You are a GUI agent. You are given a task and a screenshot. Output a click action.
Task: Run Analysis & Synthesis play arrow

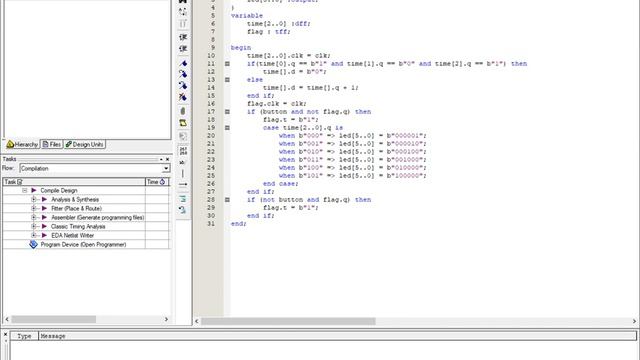click(x=44, y=199)
